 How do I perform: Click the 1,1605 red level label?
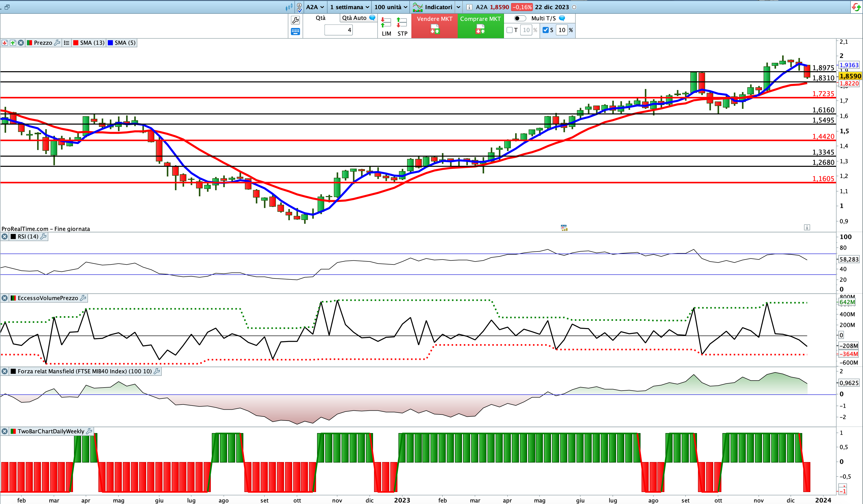823,179
